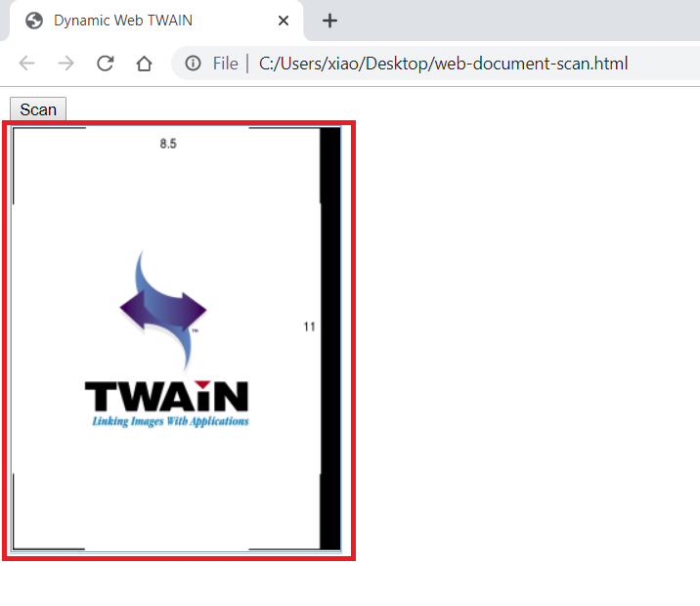Screen dimensions: 700x606
Task: Close the Dynamic Web TWAIN tab
Action: click(284, 21)
